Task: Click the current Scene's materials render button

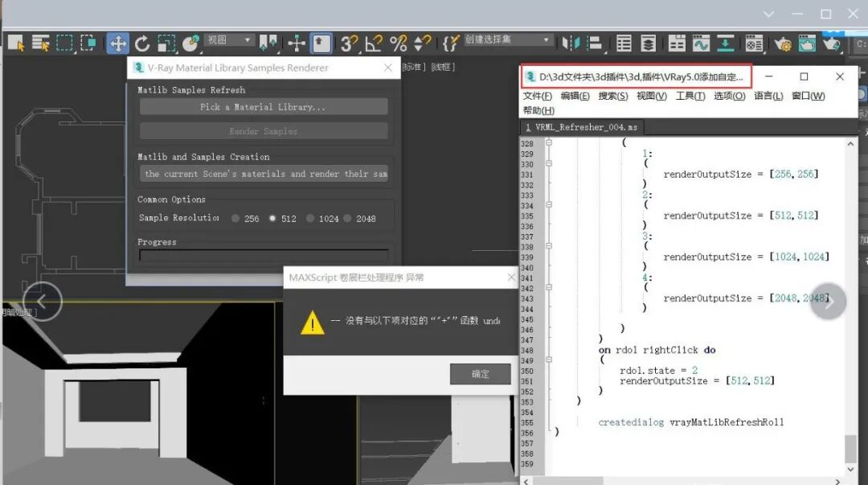Action: point(264,174)
